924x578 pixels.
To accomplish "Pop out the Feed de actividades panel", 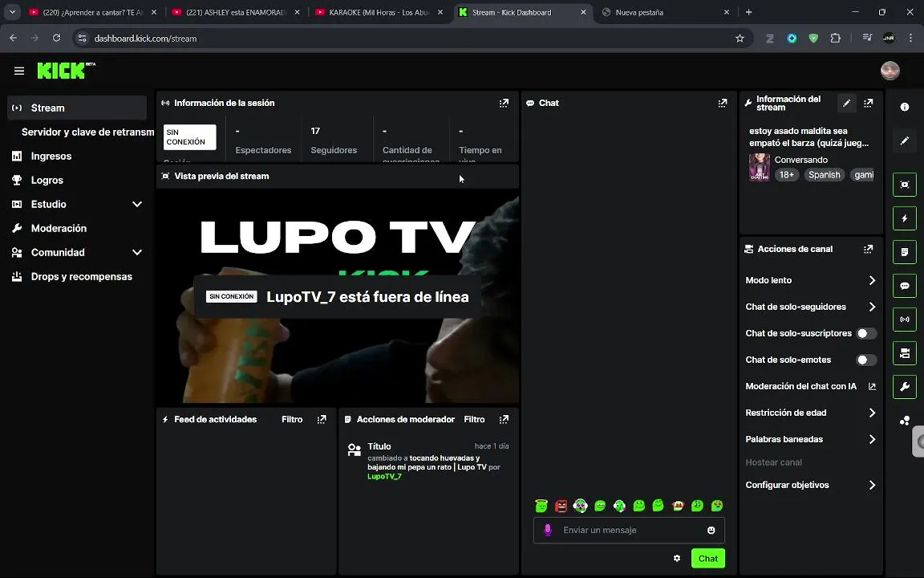I will tap(322, 419).
